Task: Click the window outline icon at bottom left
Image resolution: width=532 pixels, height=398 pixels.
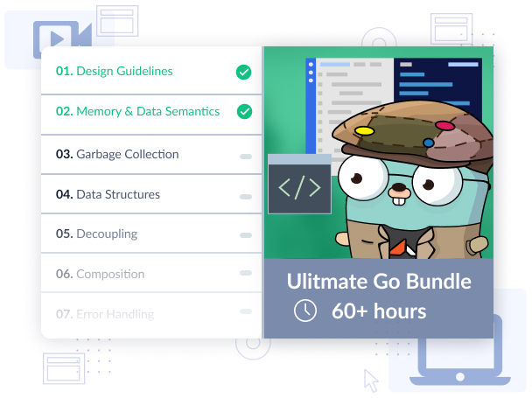Action: coord(64,367)
